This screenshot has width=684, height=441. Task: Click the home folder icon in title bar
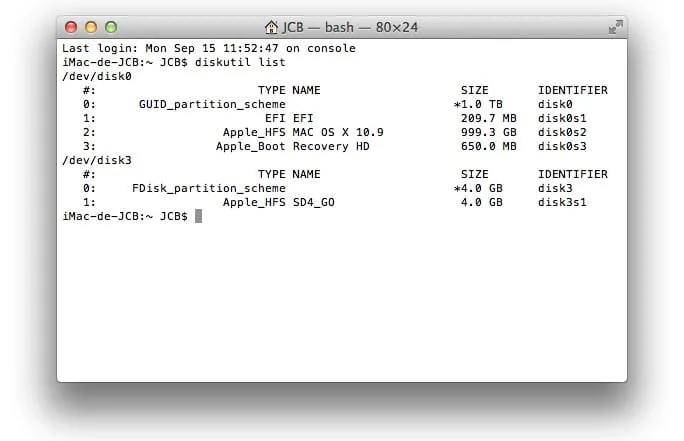271,27
